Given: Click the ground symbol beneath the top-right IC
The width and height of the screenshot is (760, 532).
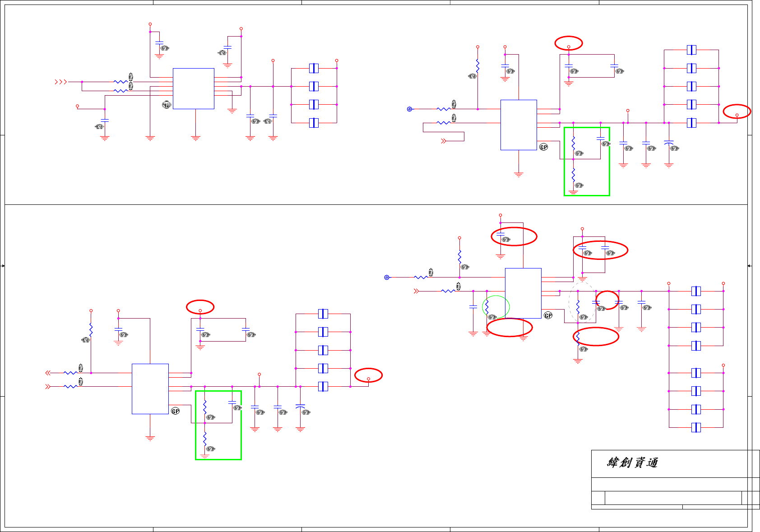Looking at the screenshot, I should pos(519,175).
